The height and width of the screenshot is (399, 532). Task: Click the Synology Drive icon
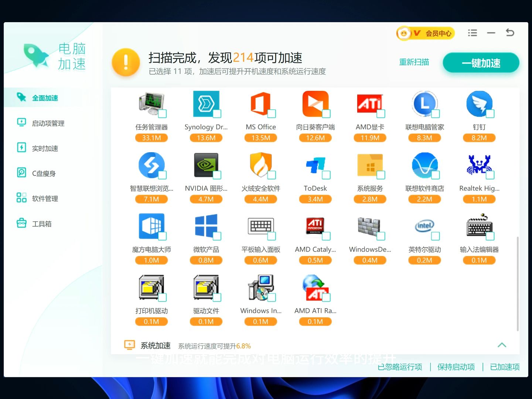[x=206, y=104]
